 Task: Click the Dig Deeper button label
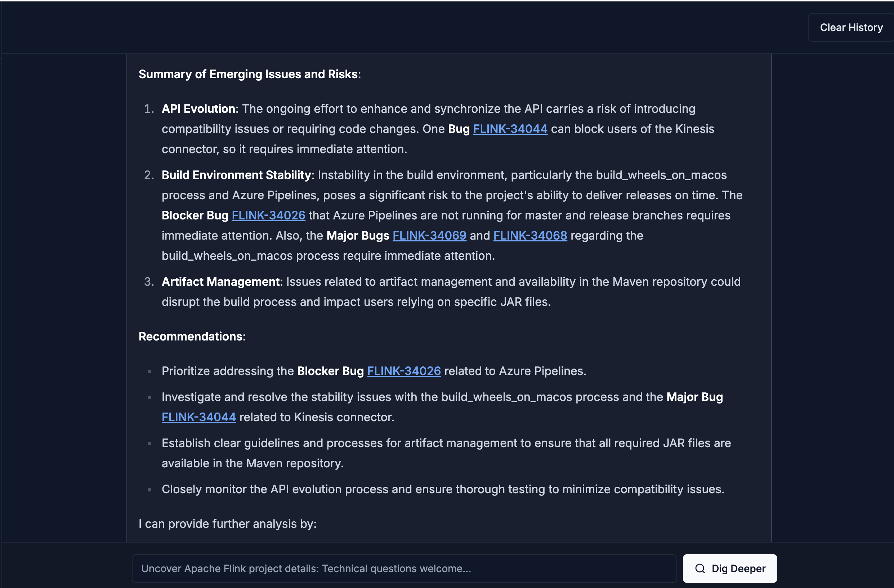[738, 569]
